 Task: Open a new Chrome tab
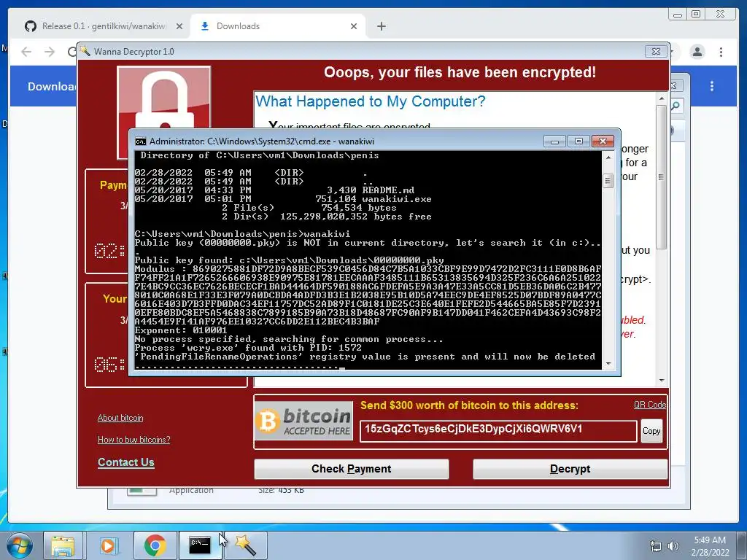coord(381,26)
